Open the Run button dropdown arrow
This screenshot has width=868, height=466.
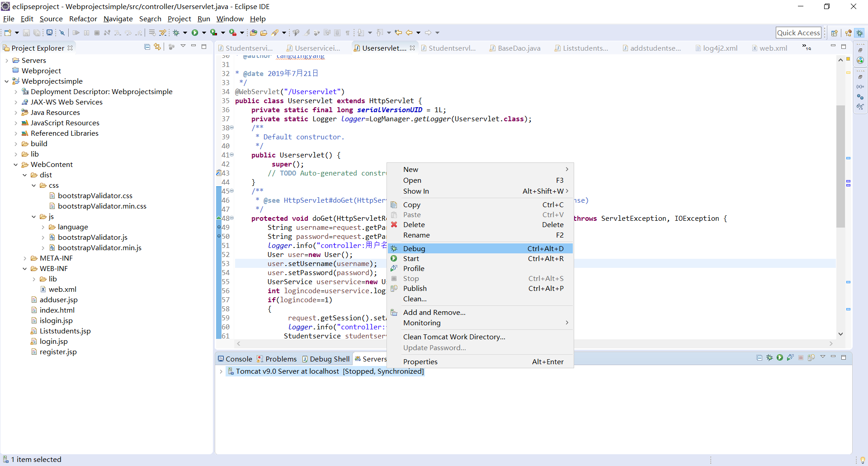coord(204,33)
